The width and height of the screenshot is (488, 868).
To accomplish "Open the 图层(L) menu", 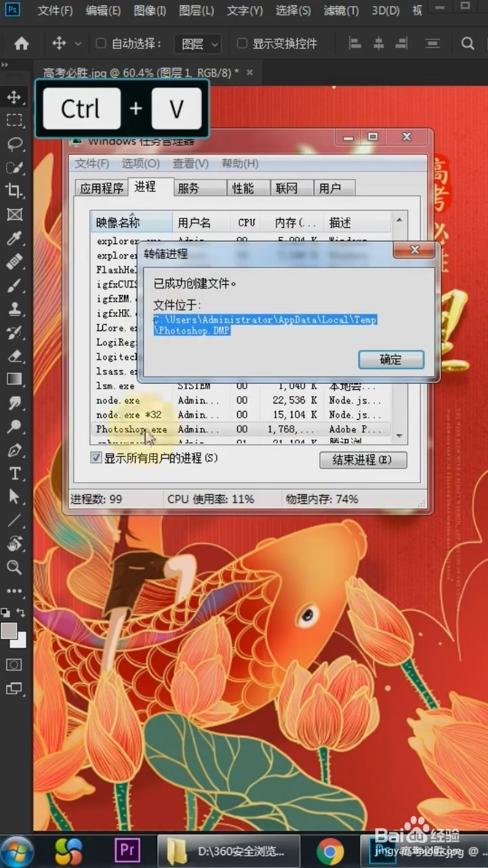I will click(x=197, y=11).
